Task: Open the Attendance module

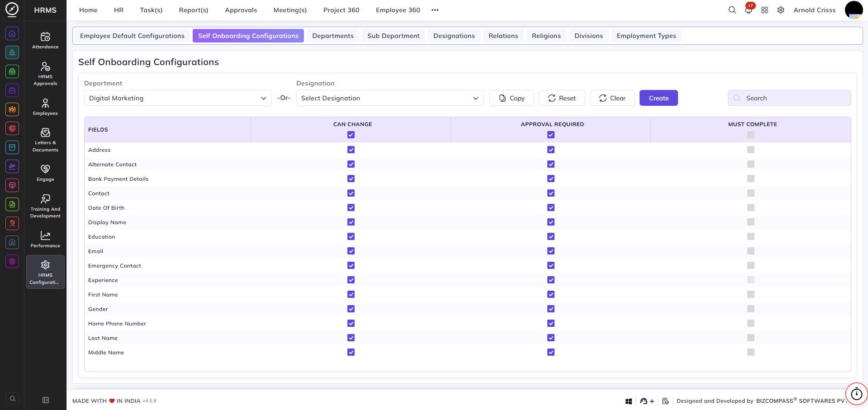Action: click(45, 40)
